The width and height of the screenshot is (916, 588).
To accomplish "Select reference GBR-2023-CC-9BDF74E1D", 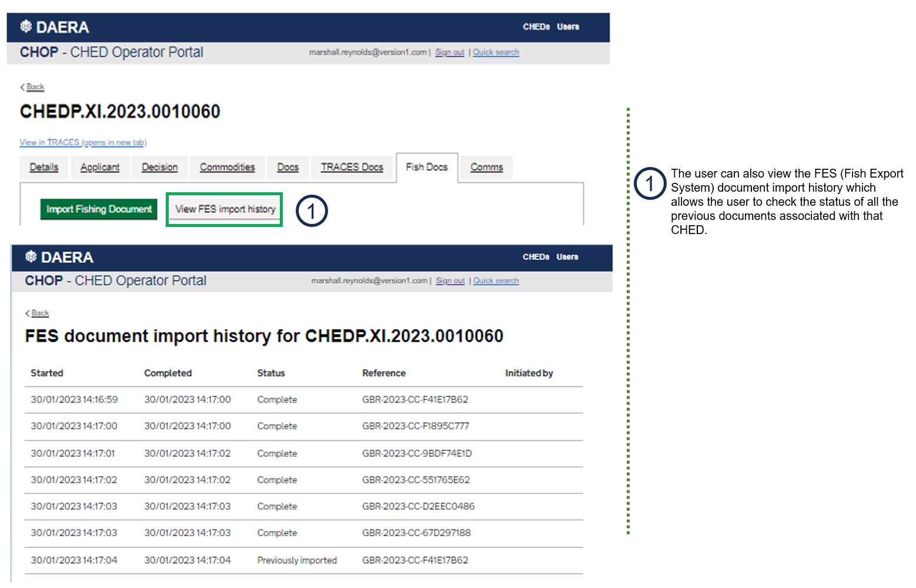I will click(417, 453).
